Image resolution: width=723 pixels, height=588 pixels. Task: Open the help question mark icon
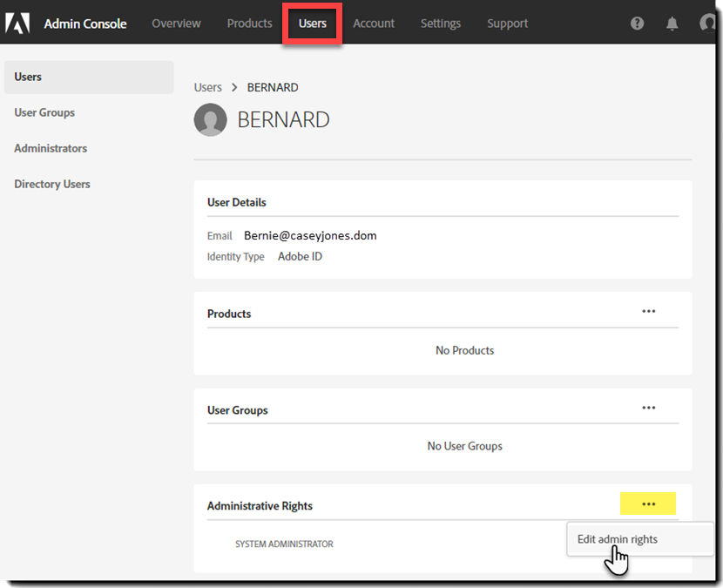coord(637,23)
